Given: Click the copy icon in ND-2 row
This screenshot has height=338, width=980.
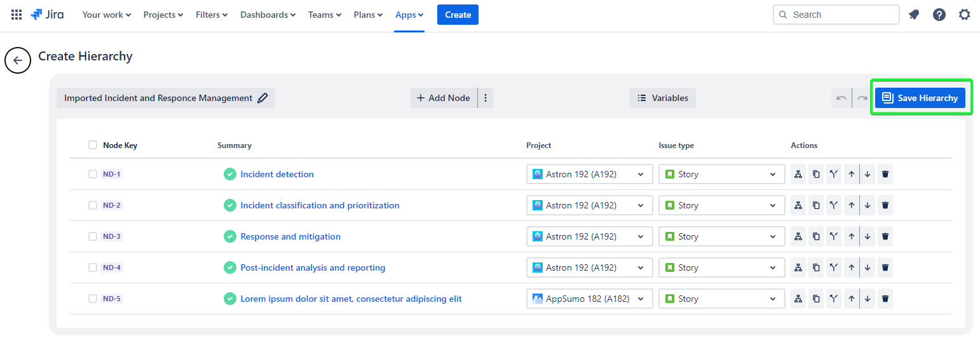Looking at the screenshot, I should click(x=816, y=205).
